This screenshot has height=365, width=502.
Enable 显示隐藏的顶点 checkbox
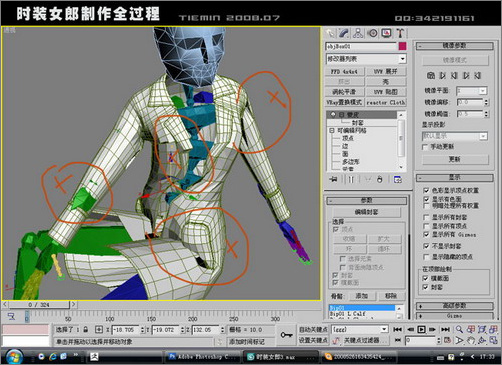pos(426,257)
